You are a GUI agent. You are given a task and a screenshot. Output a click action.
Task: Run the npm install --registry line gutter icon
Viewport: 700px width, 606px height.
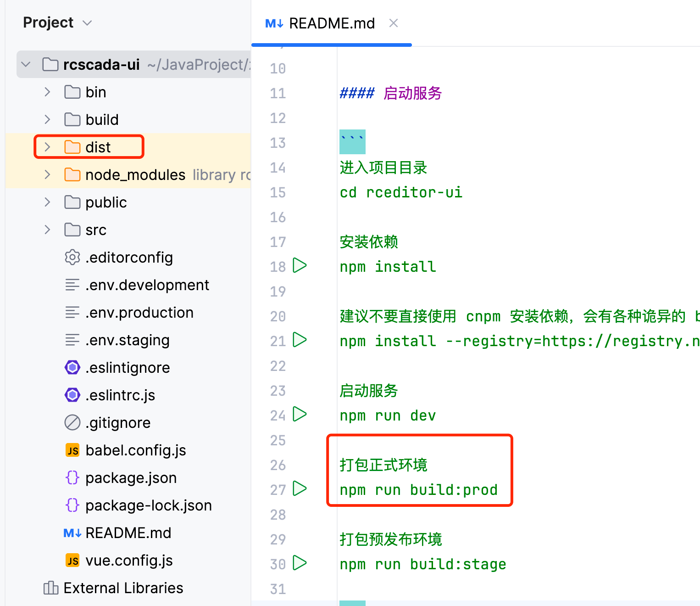300,340
